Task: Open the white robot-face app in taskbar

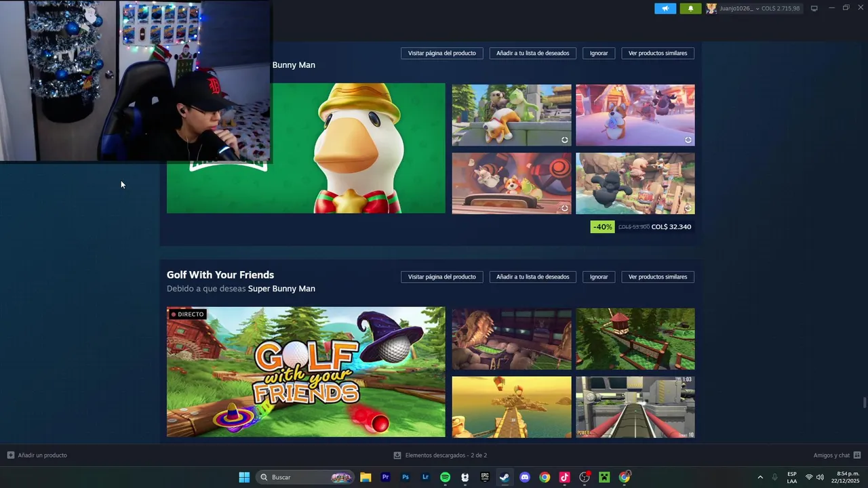Action: tap(465, 477)
